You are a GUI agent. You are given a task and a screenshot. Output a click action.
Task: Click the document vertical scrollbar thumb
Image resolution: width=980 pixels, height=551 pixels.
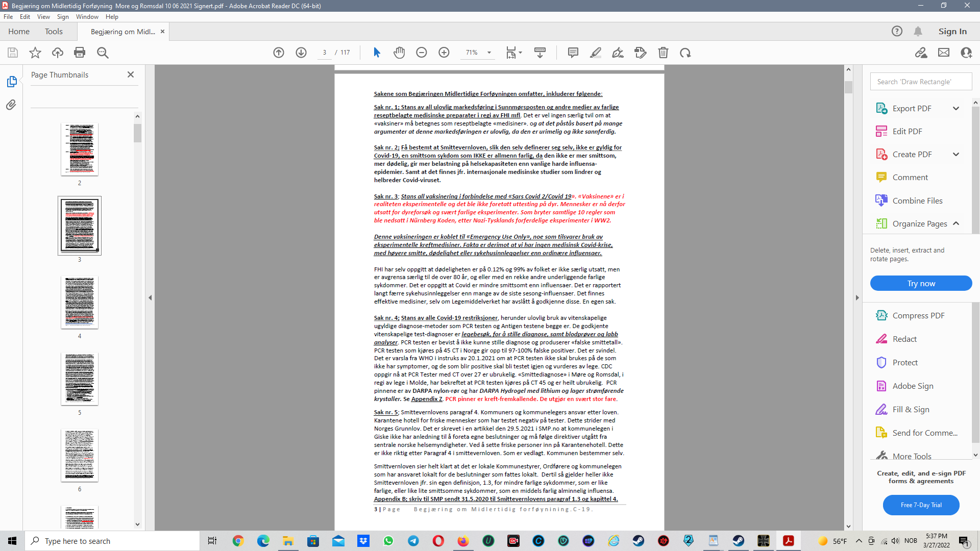[848, 87]
